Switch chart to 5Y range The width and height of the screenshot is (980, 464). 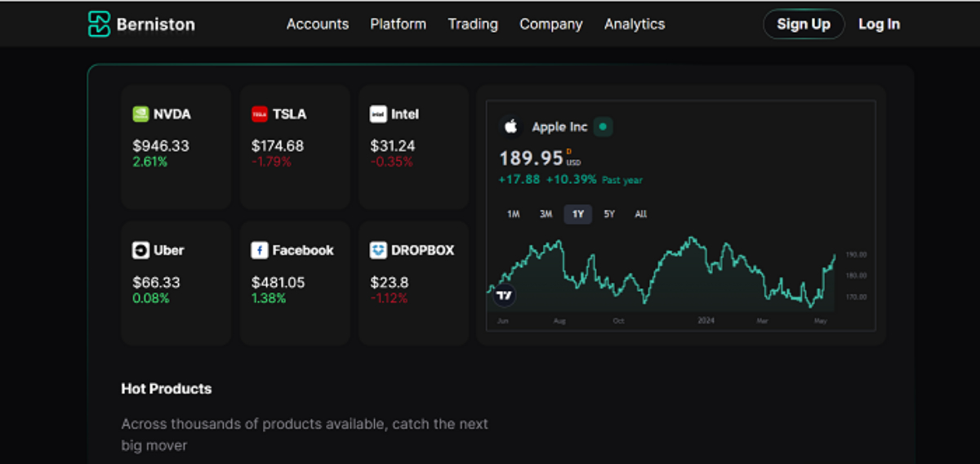pos(609,214)
